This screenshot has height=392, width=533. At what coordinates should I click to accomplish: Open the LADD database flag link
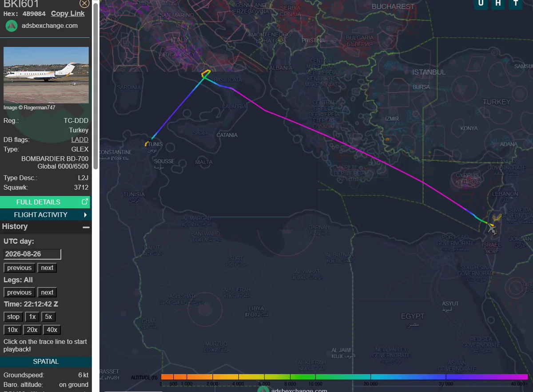(80, 140)
